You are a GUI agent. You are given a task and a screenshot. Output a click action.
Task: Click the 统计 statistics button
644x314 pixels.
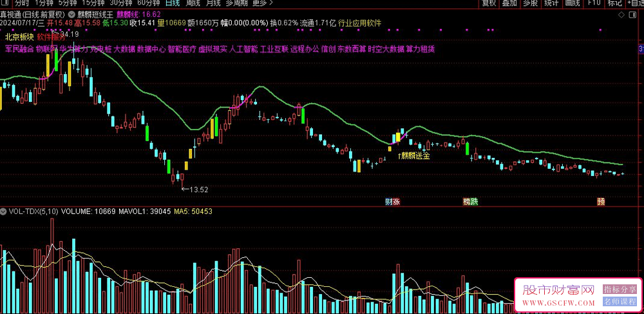(x=551, y=3)
